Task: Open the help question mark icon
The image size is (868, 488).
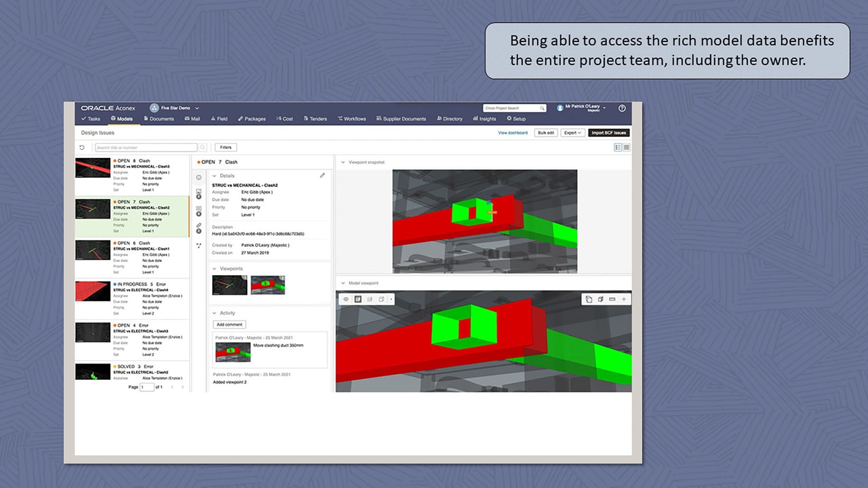Action: [x=622, y=108]
